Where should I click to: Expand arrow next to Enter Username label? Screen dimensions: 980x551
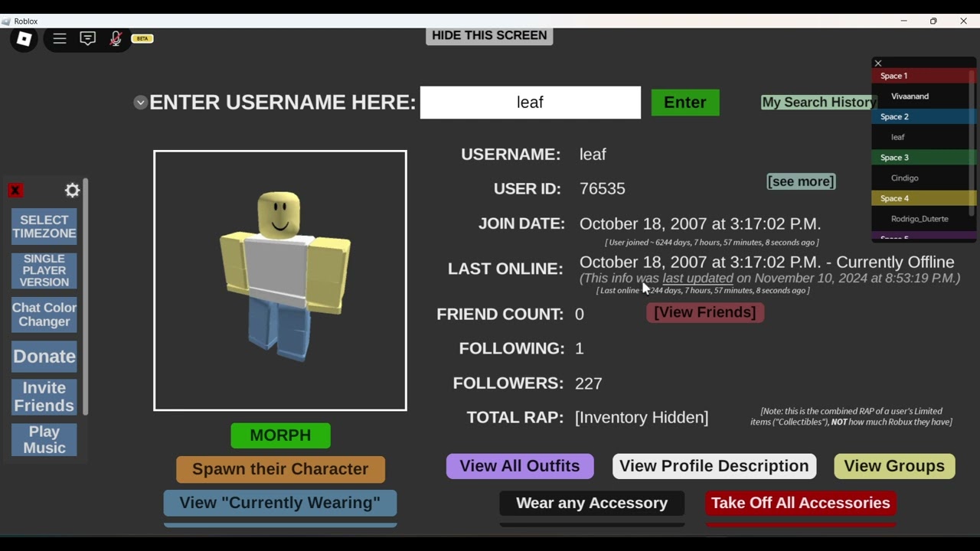point(140,103)
